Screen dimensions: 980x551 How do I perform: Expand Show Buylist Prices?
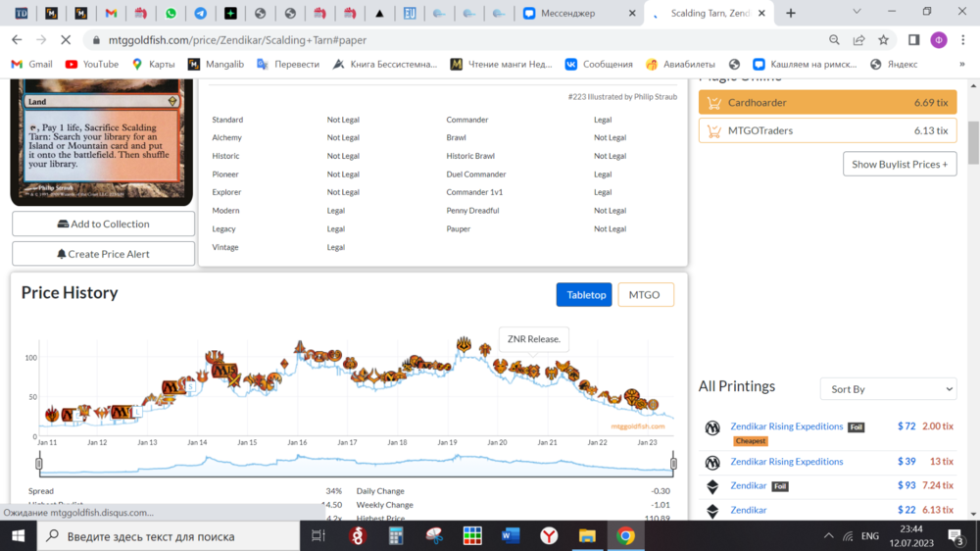[899, 164]
